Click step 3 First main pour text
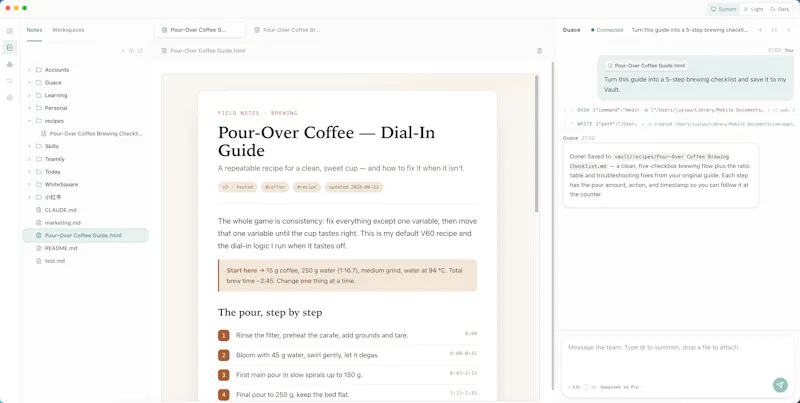Screen dimensions: 800x403 (299, 375)
